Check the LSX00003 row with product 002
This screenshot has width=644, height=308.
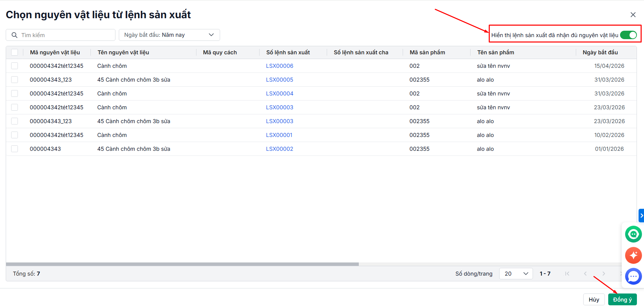(15, 107)
